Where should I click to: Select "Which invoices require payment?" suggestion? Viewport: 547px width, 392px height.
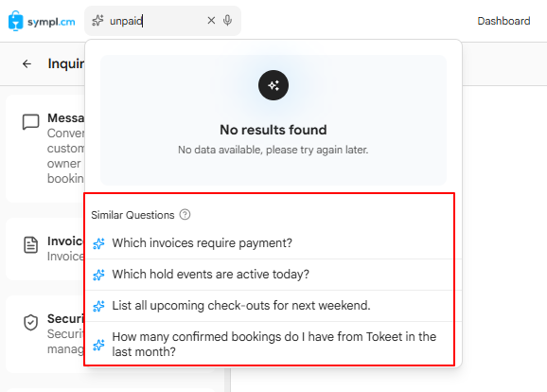(270, 243)
